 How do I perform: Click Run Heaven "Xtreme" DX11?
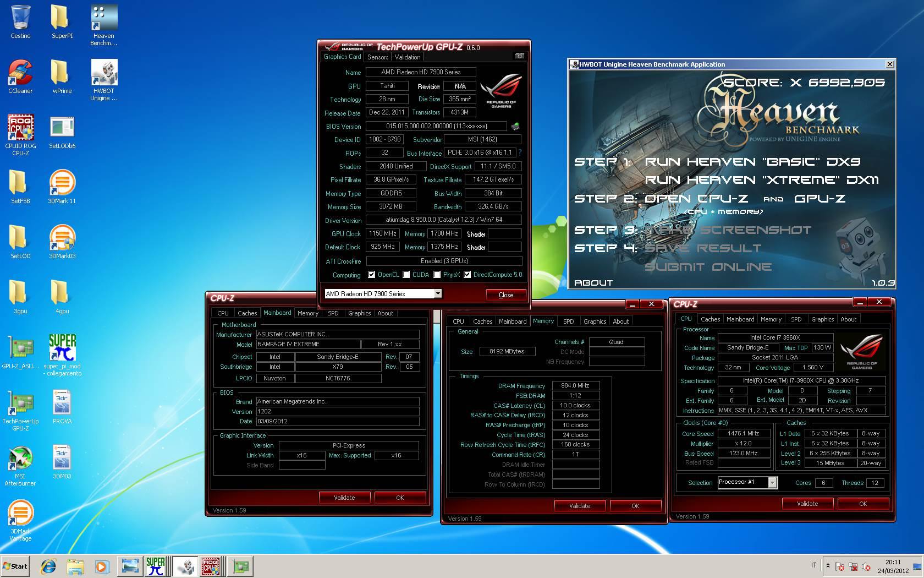[x=762, y=180]
